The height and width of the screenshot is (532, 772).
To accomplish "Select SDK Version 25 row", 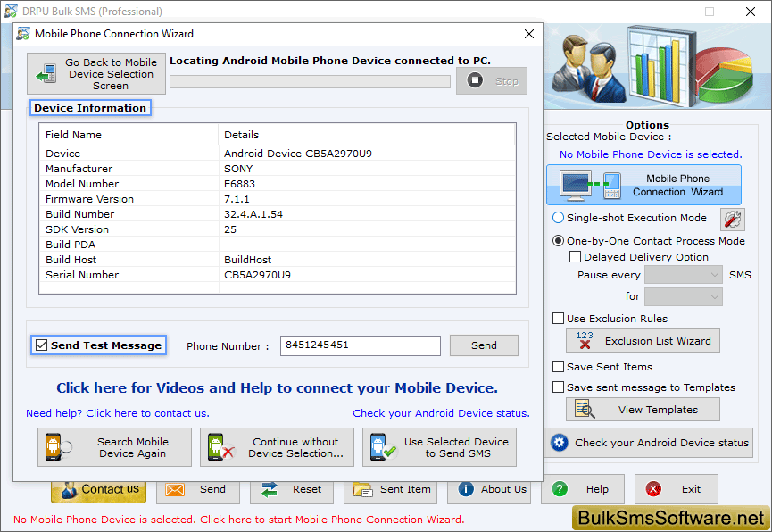I will [278, 229].
